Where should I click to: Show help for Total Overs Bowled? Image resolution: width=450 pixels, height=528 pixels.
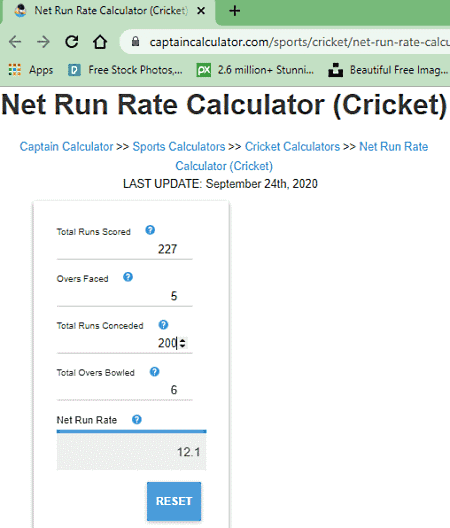pyautogui.click(x=155, y=372)
